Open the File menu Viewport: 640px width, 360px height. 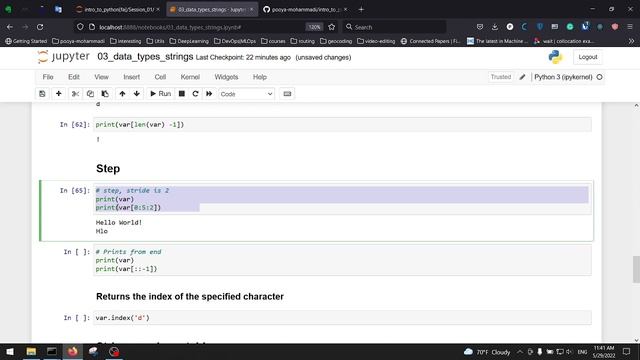[48, 77]
